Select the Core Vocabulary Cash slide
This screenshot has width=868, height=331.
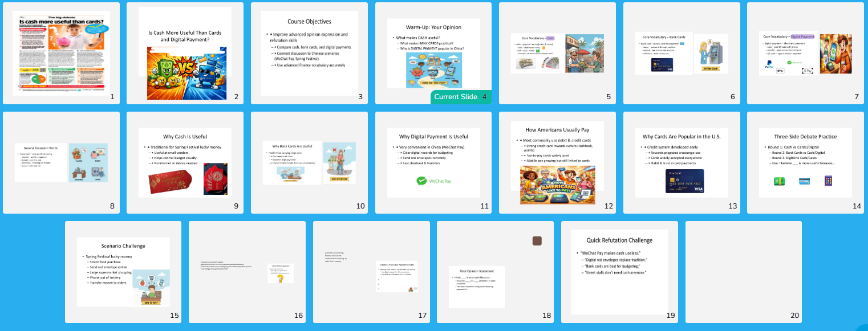pos(557,53)
